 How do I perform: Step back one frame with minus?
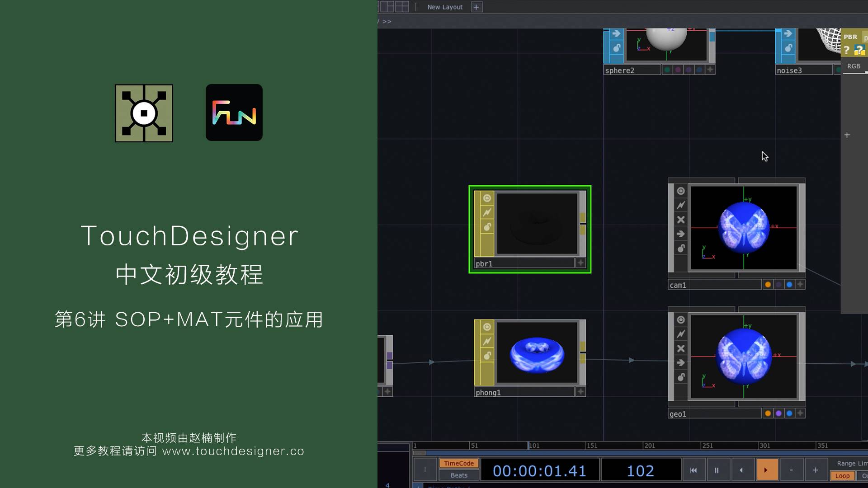(791, 470)
